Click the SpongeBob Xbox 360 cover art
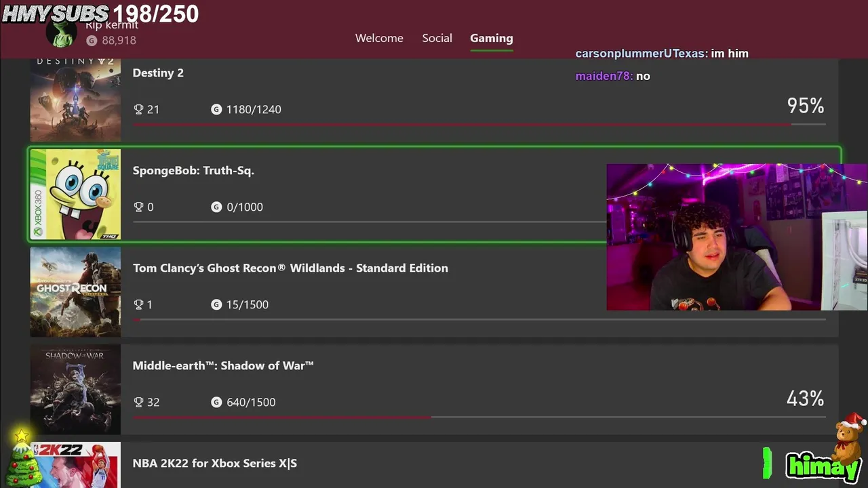The width and height of the screenshot is (868, 488). 75,195
